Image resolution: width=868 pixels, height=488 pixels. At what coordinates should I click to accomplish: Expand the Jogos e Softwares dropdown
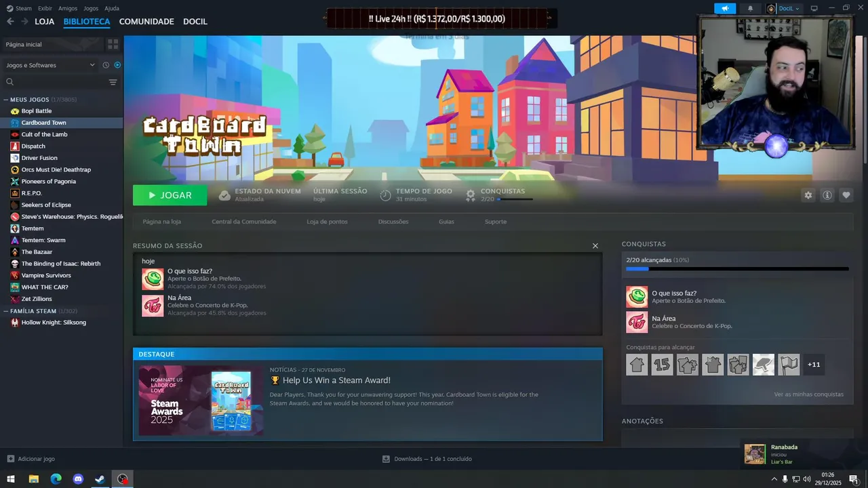[51, 65]
